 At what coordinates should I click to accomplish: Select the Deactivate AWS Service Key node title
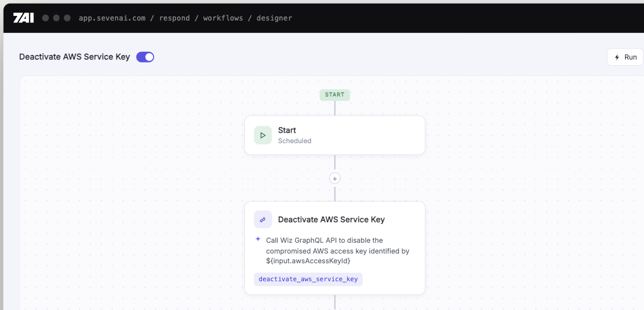[331, 220]
